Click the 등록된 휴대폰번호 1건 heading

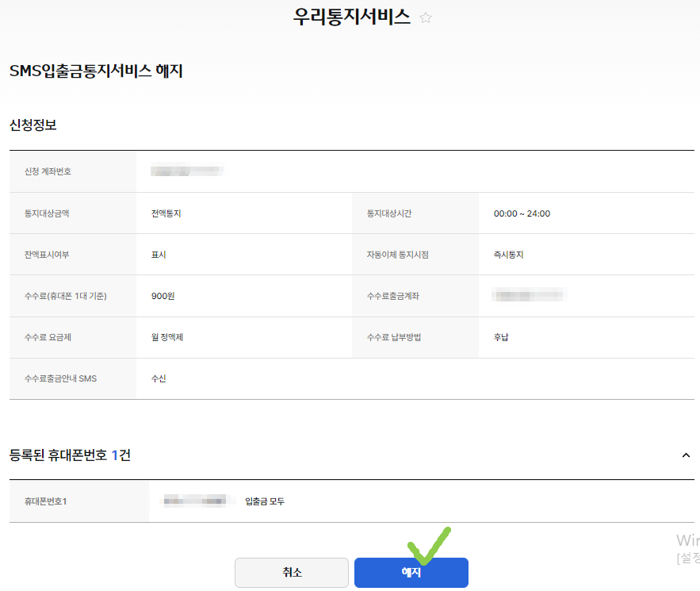coord(70,455)
